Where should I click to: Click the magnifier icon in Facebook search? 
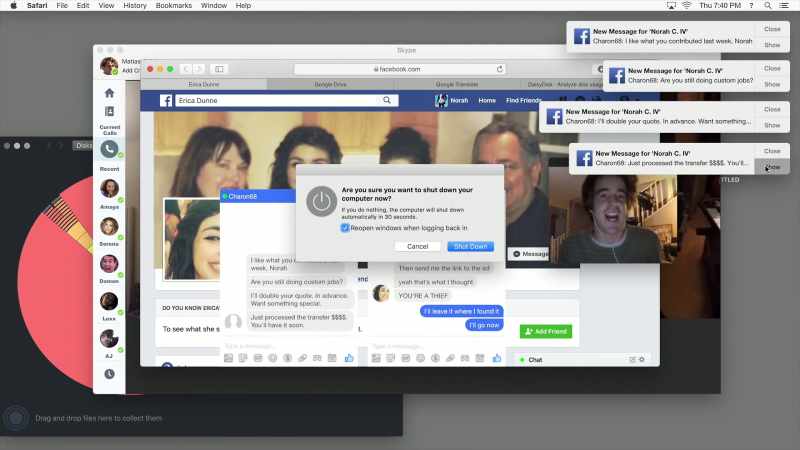point(387,101)
